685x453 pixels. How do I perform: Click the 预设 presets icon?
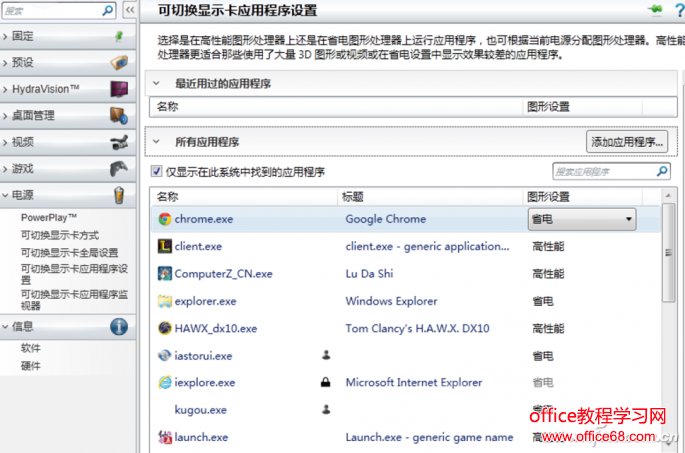pyautogui.click(x=119, y=63)
